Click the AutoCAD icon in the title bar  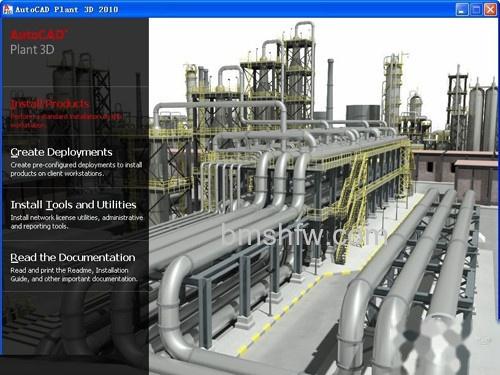7,9
